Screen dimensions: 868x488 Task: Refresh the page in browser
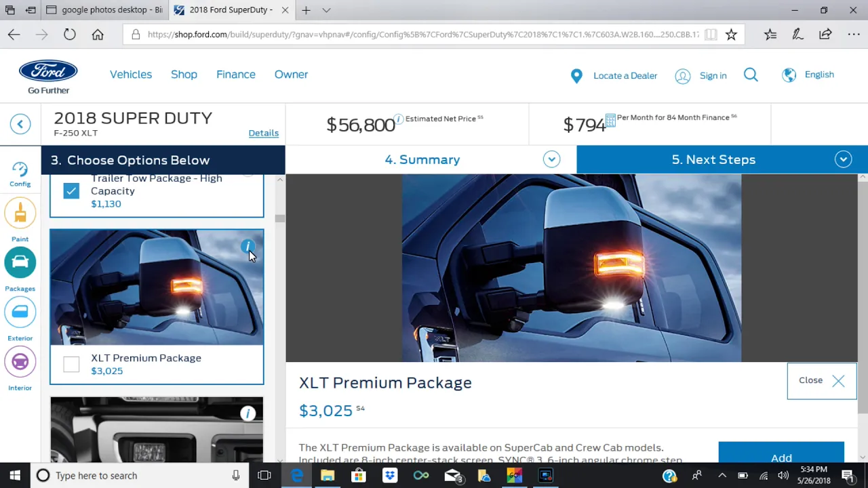(70, 35)
